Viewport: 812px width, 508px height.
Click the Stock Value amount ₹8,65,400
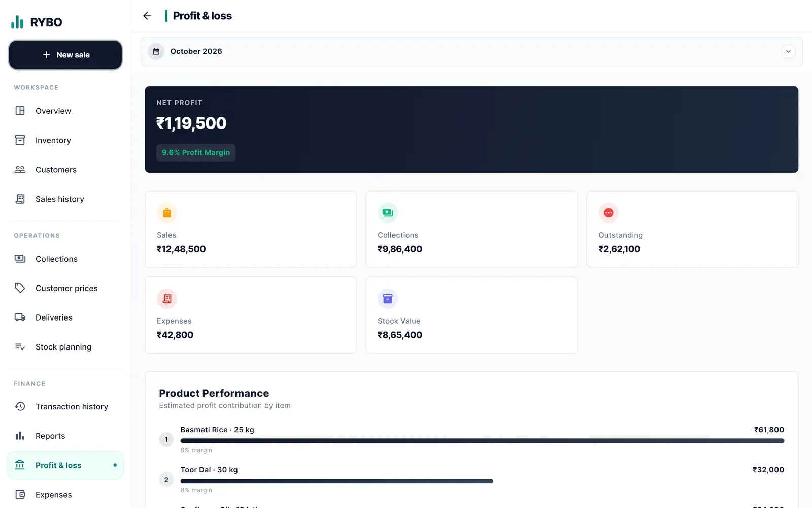(x=400, y=335)
